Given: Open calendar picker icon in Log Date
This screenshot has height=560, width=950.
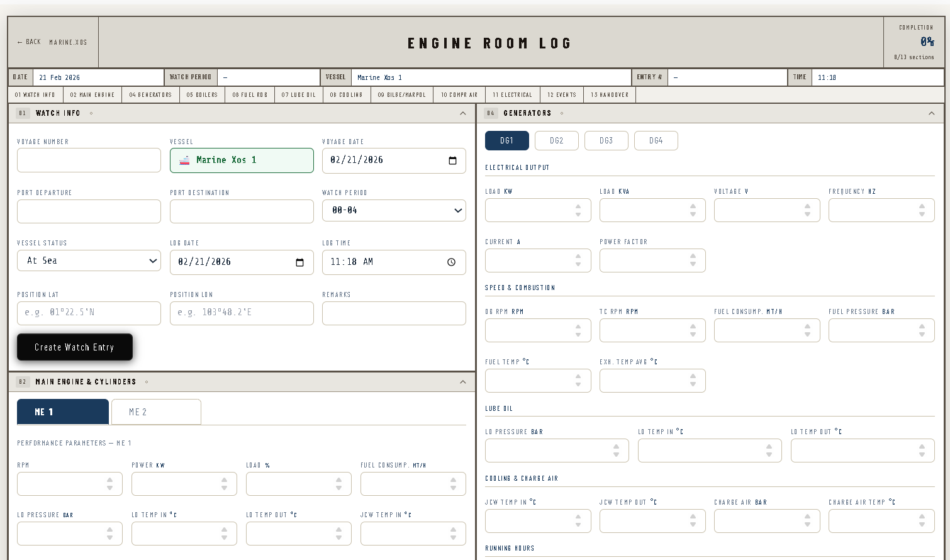Looking at the screenshot, I should pos(299,262).
